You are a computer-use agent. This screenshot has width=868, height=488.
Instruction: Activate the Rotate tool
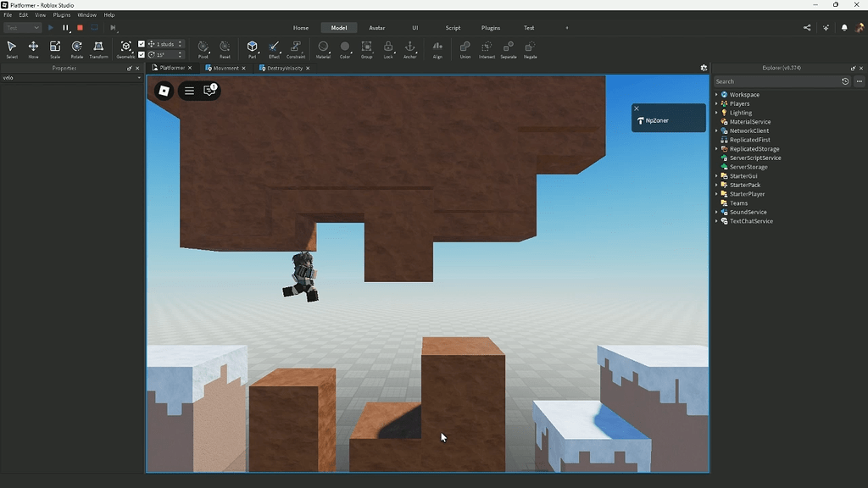76,48
